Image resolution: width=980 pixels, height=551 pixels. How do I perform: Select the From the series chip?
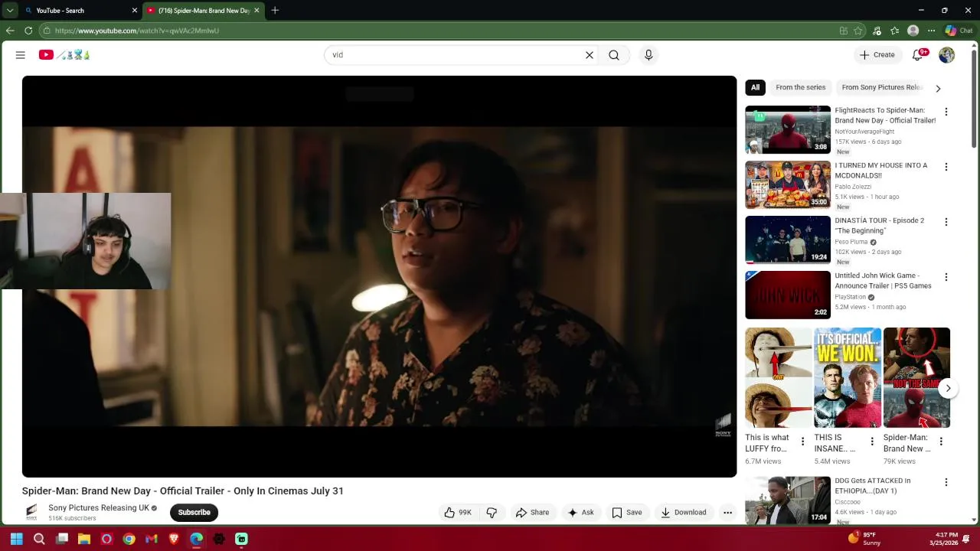tap(800, 87)
